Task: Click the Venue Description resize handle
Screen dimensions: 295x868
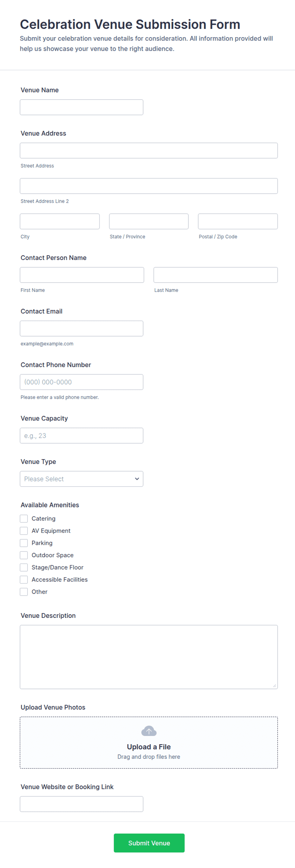Action: click(274, 685)
